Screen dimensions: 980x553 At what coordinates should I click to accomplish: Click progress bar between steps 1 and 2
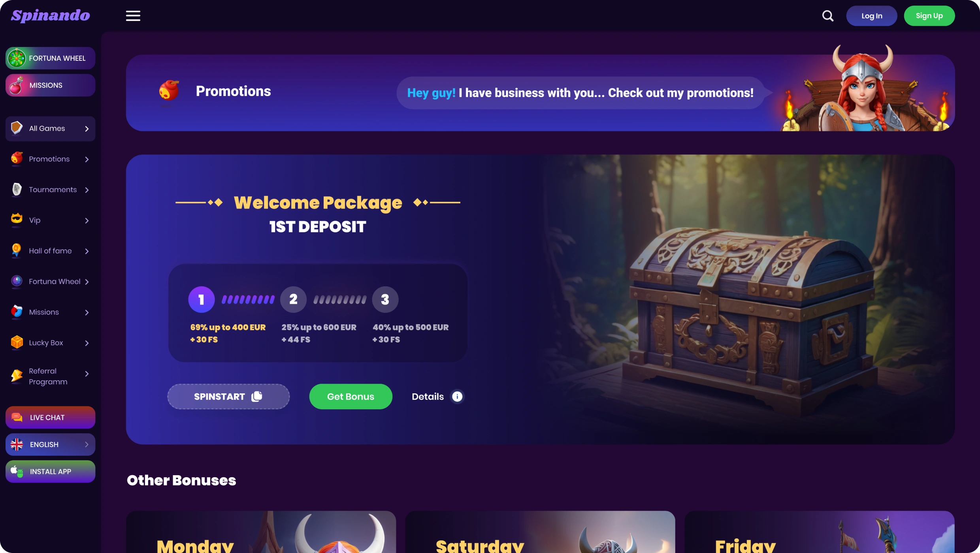click(248, 299)
